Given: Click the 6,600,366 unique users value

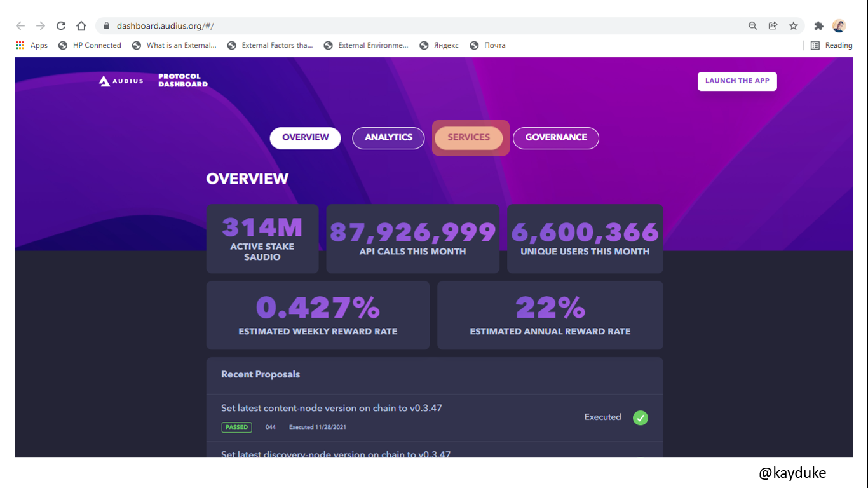Looking at the screenshot, I should click(585, 232).
